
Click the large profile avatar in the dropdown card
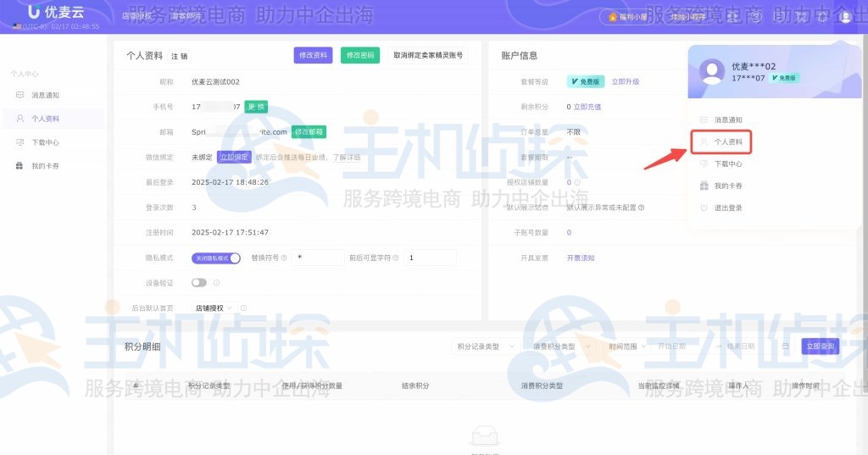(x=712, y=72)
